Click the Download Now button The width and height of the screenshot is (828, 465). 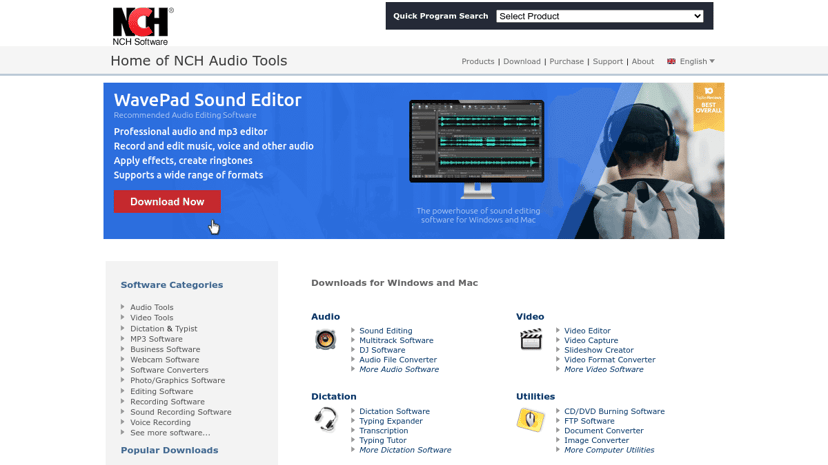167,202
